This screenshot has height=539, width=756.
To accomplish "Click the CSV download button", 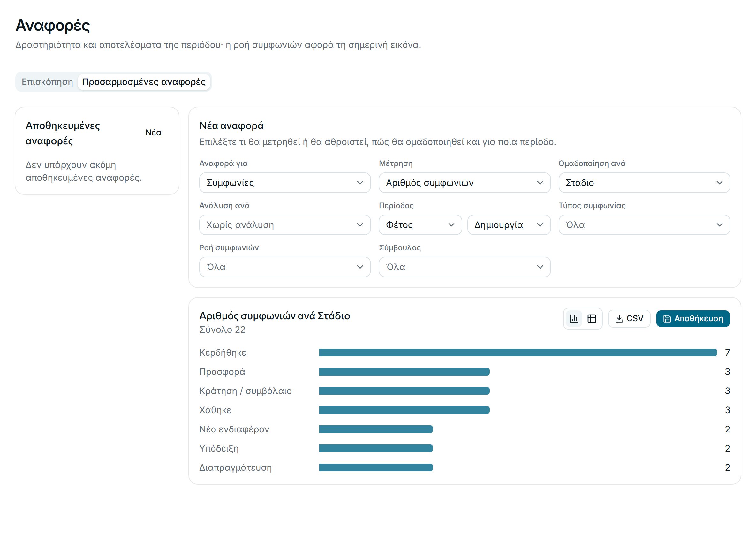I will 629,319.
